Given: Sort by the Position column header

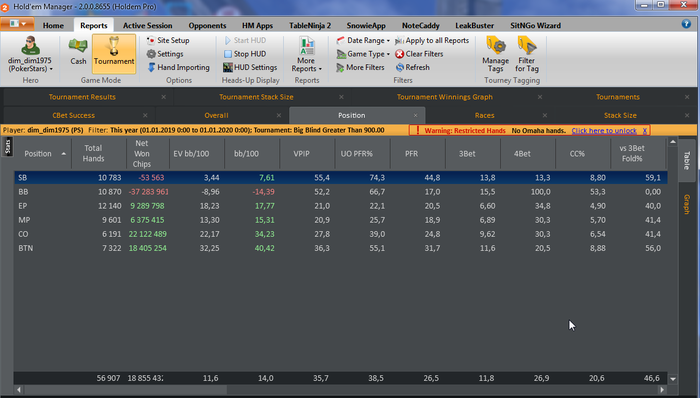Looking at the screenshot, I should click(43, 153).
